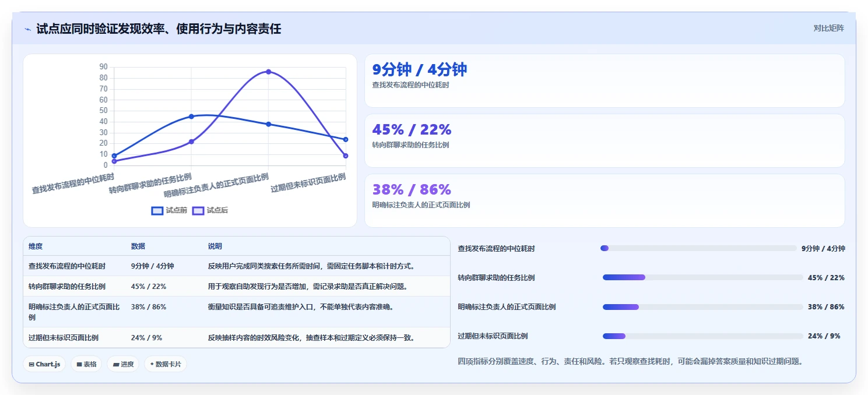
Task: Click the large 38% / 86% card value
Action: [x=412, y=189]
